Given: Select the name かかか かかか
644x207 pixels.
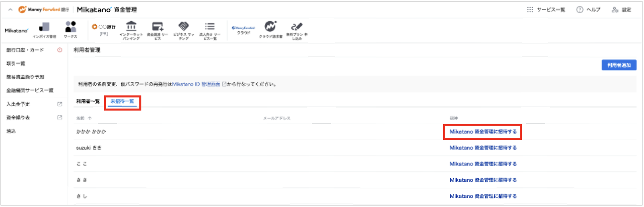Looking at the screenshot, I should pyautogui.click(x=91, y=132).
